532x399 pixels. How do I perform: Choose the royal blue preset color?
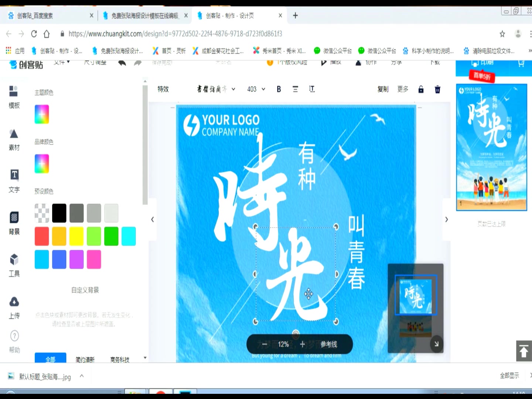59,259
